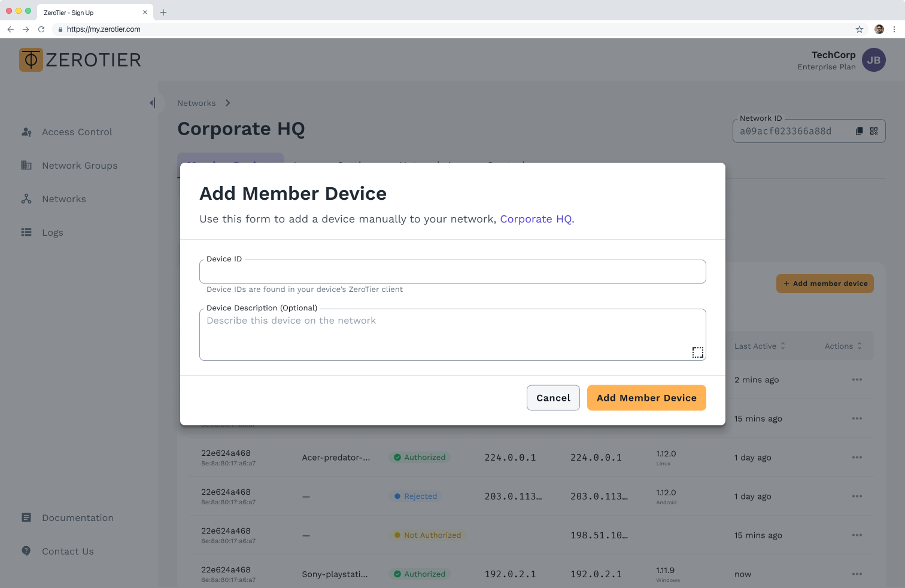Click the Networks breadcrumb link
905x588 pixels.
(x=196, y=103)
